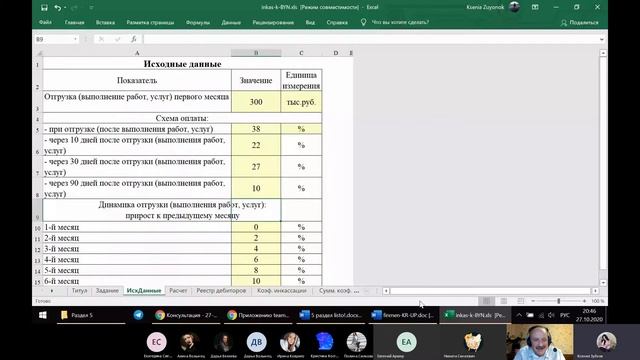
Task: Select the '6-й месяц' row label
Action: (x=137, y=281)
